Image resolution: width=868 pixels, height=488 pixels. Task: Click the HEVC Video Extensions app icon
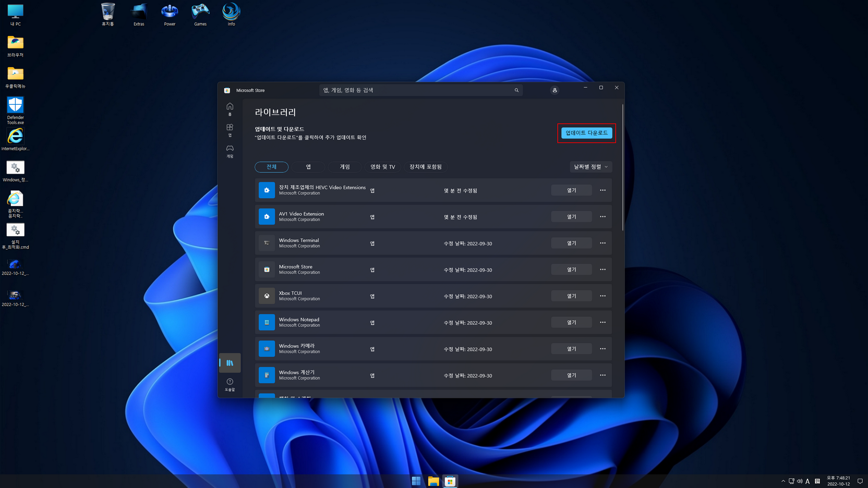click(267, 190)
